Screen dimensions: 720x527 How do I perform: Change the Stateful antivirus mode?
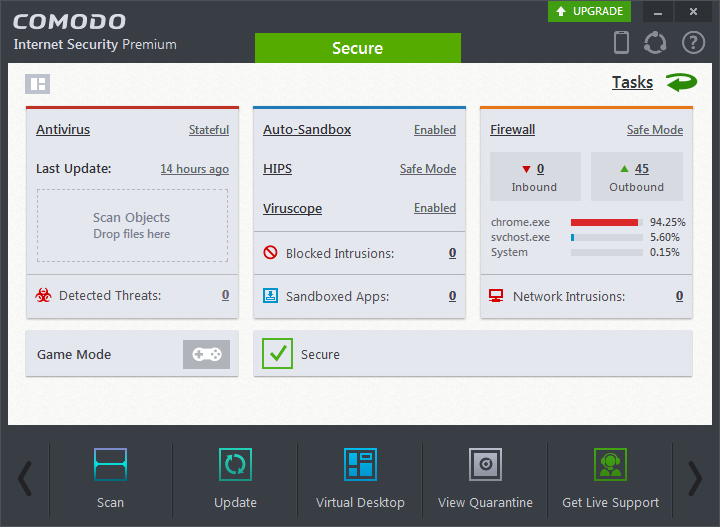pyautogui.click(x=209, y=130)
